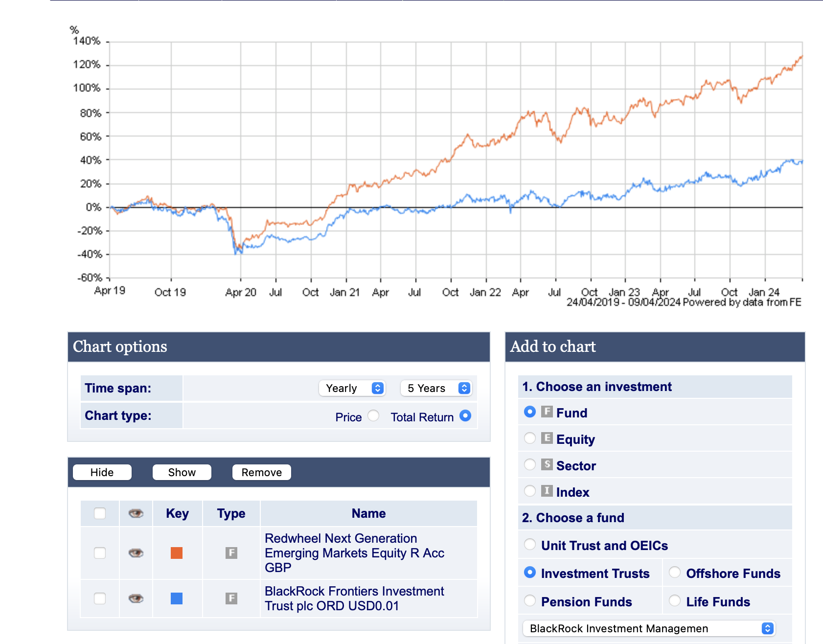The height and width of the screenshot is (644, 823).
Task: Click the F icon beside Fund option
Action: 547,412
